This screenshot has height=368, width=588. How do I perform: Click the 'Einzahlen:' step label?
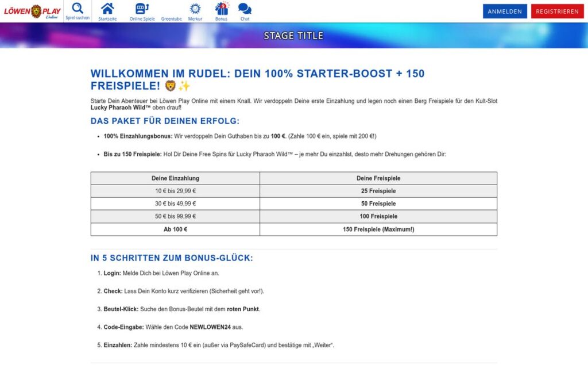(118, 345)
